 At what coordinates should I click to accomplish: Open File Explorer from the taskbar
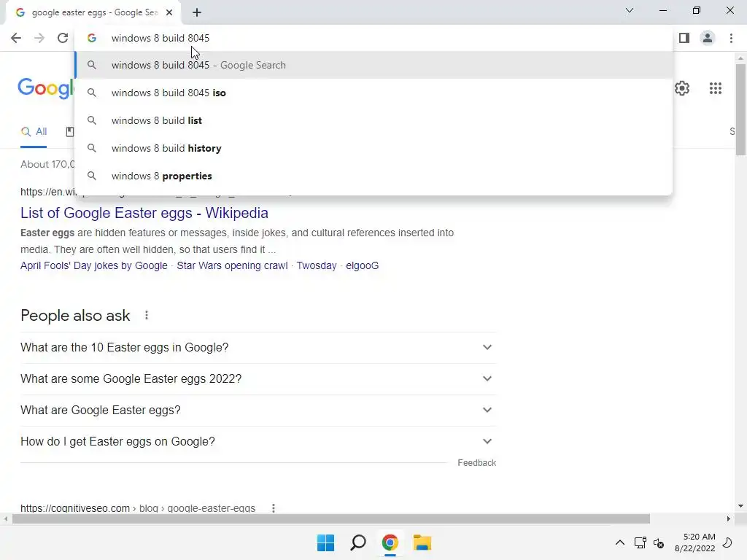tap(422, 542)
